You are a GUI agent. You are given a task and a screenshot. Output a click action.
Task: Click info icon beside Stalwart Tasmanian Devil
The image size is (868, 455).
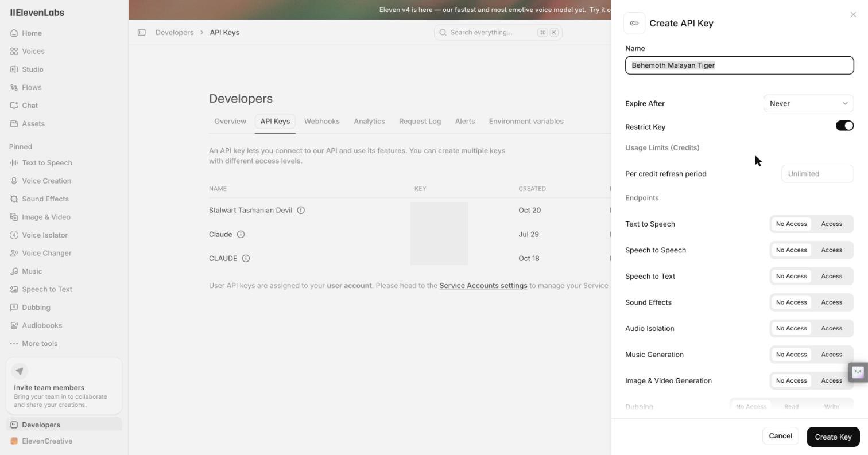301,210
